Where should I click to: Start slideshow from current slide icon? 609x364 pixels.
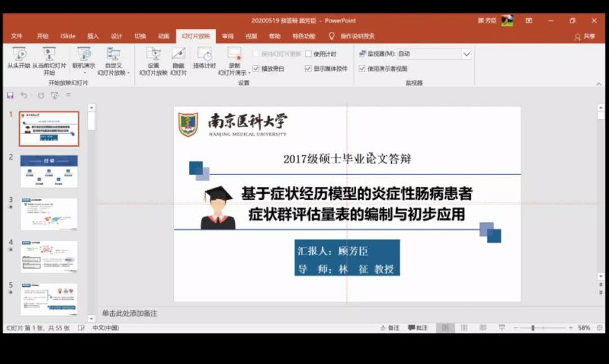[49, 54]
